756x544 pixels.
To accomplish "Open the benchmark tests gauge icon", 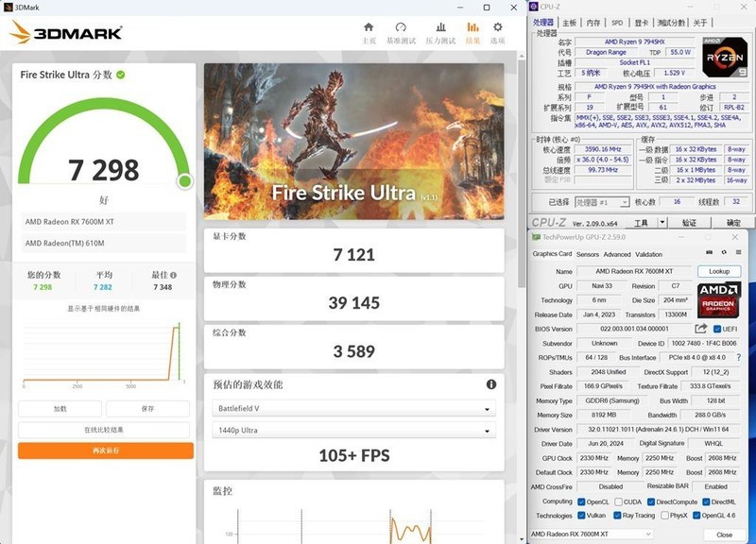I will tap(402, 28).
